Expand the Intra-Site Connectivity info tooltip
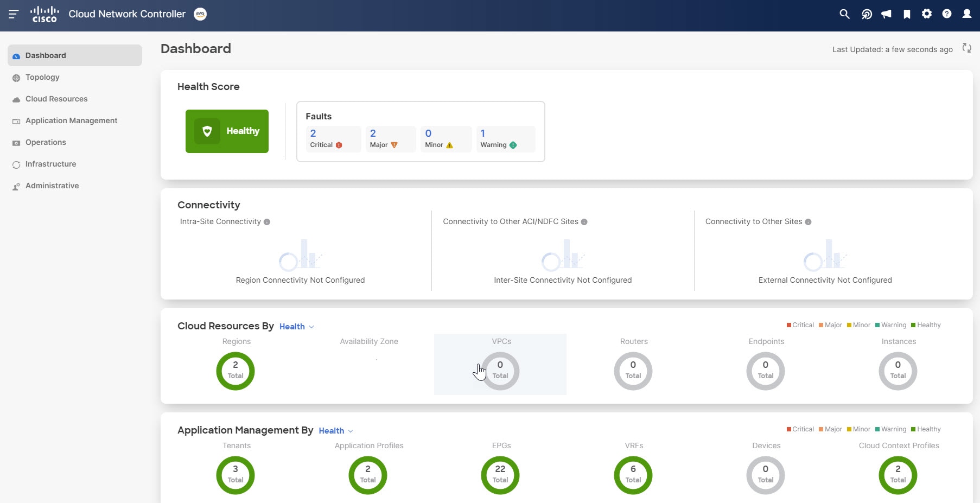The image size is (980, 503). (268, 221)
